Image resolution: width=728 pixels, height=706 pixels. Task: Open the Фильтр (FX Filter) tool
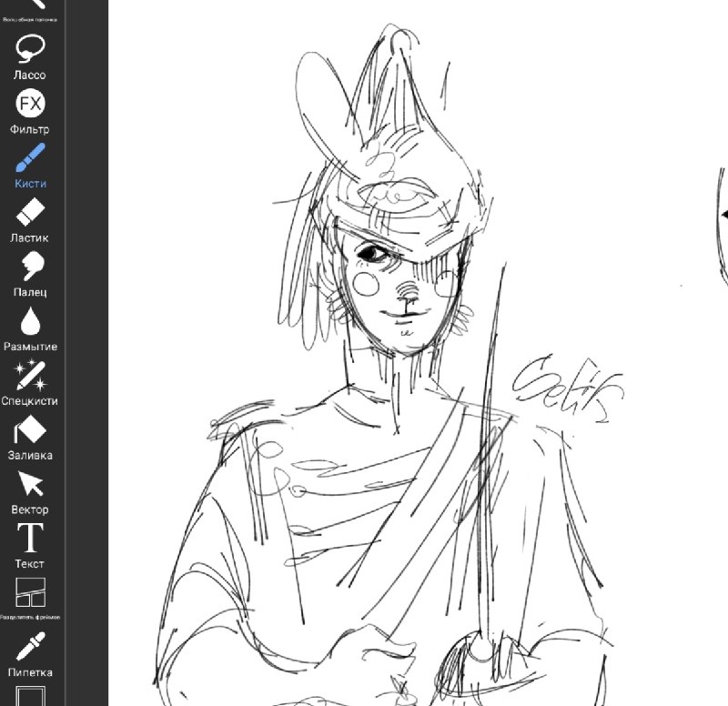coord(30,112)
